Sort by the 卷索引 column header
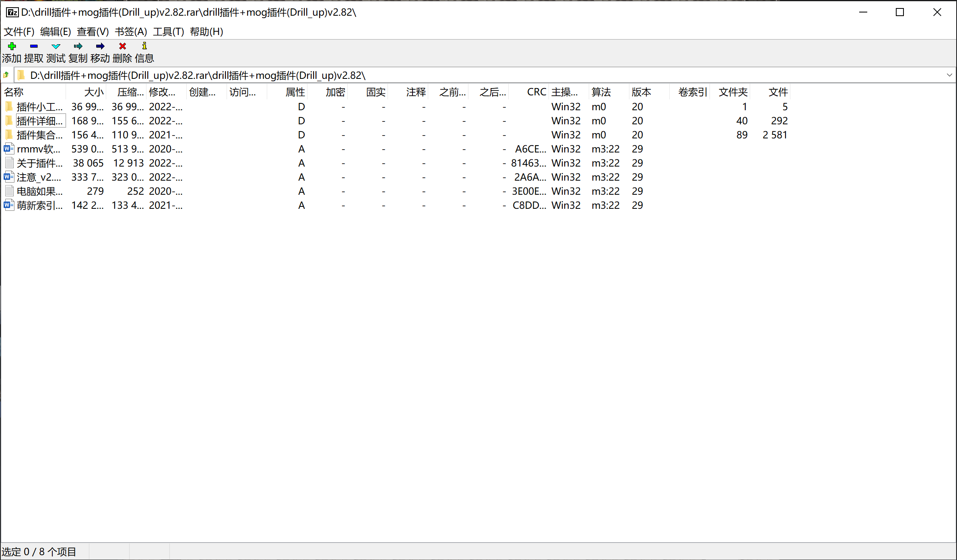957x560 pixels. click(690, 92)
